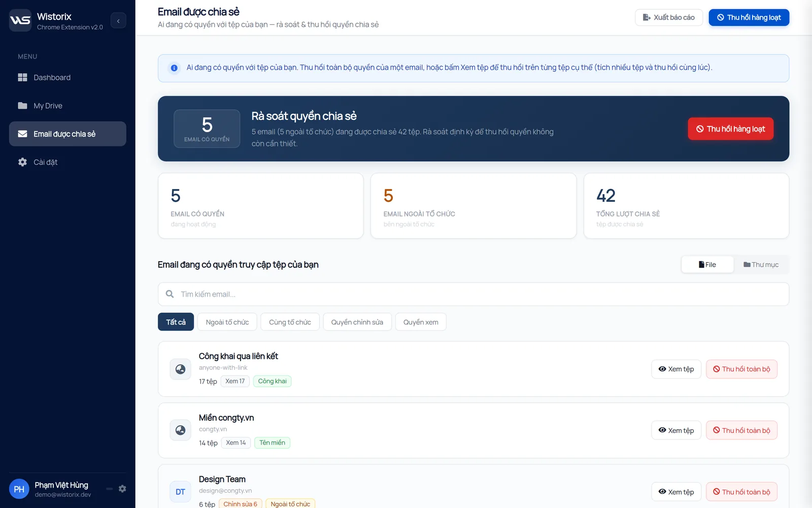Open the gear icon beside Phạm Việt Hùng
This screenshot has height=508, width=812.
(x=122, y=489)
